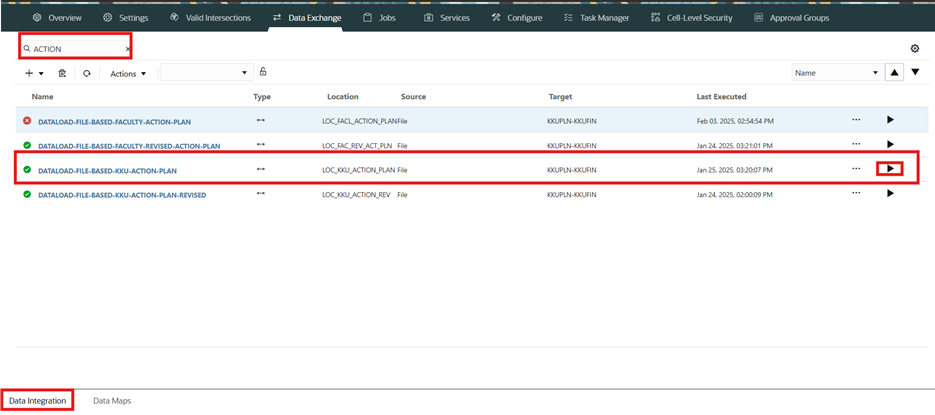Open the Valid Intersections tab
Image resolution: width=935 pixels, height=415 pixels.
point(210,18)
